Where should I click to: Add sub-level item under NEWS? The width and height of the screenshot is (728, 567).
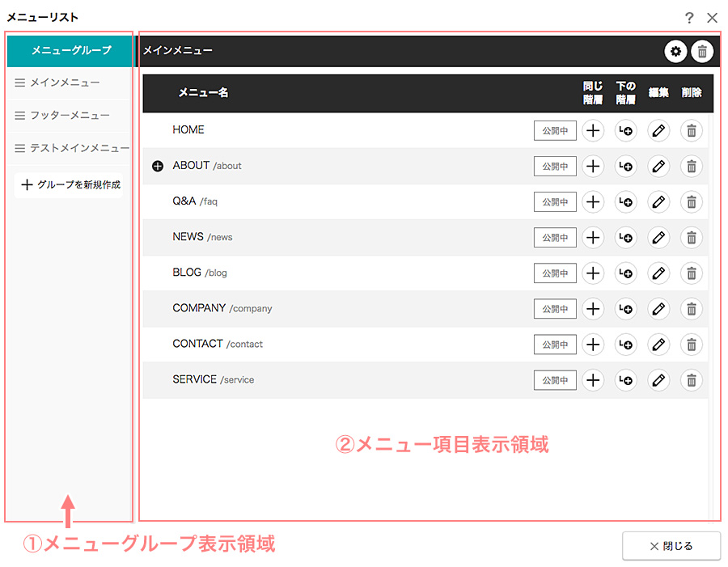coord(626,238)
